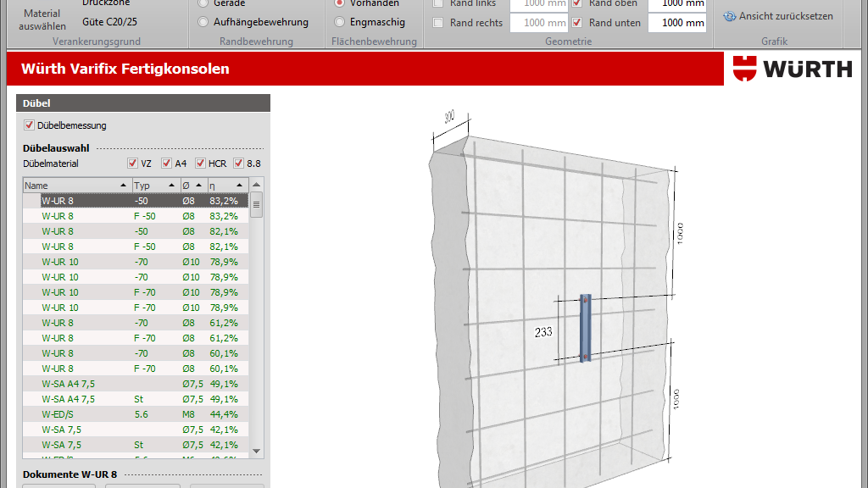Screen dimensions: 868x488
Task: Select the Engmaschig radio option
Action: coord(339,22)
